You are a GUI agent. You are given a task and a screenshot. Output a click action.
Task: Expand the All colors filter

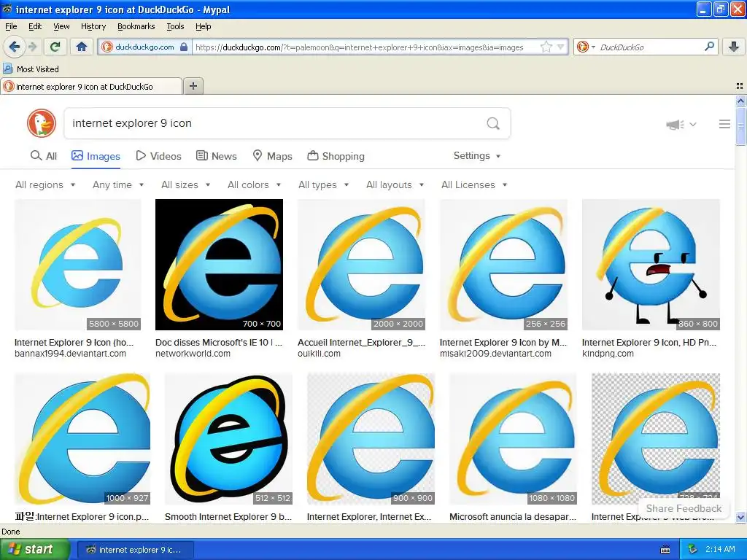tap(255, 184)
